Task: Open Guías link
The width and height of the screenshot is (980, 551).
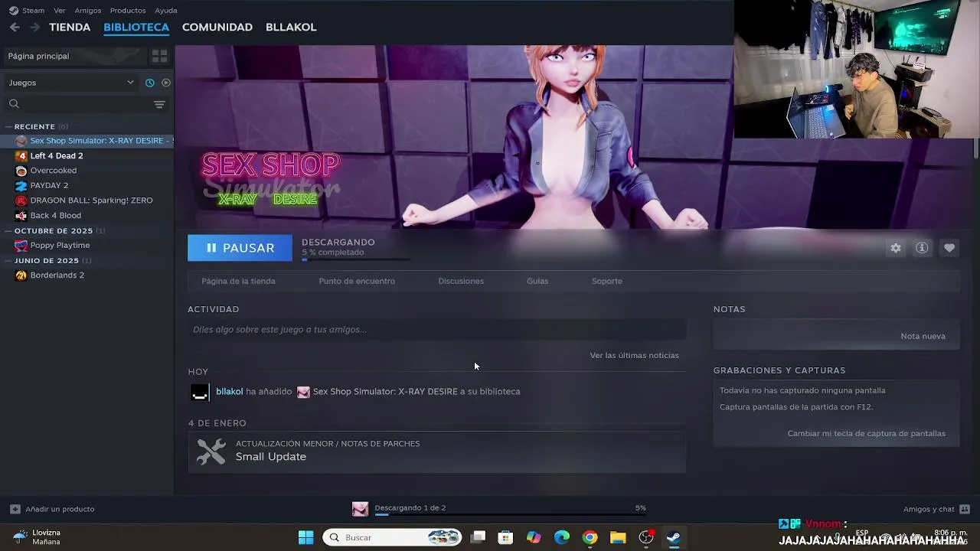Action: [537, 281]
